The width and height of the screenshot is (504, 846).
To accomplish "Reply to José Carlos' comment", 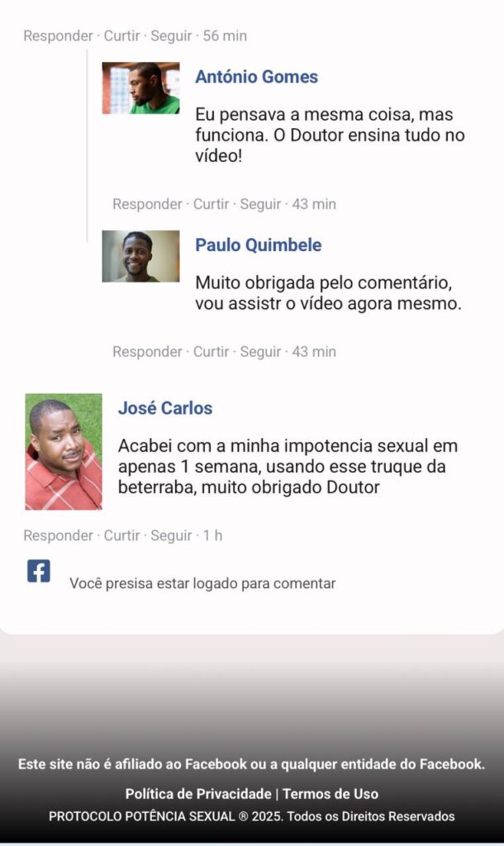I will click(59, 535).
